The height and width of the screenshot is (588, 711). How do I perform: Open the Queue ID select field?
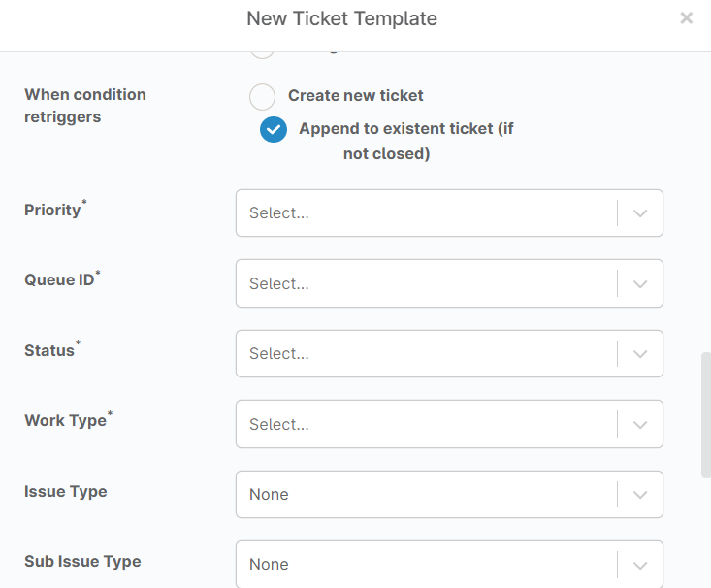tap(449, 283)
